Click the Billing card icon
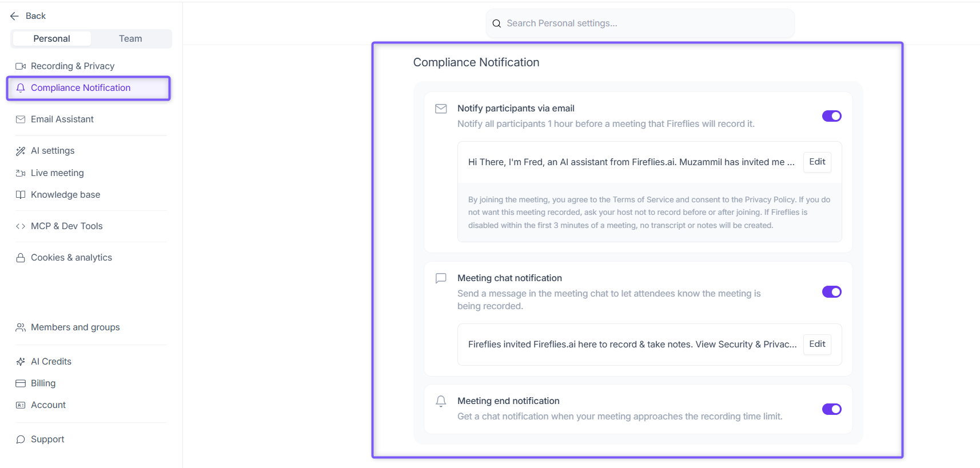The width and height of the screenshot is (980, 468). click(21, 383)
